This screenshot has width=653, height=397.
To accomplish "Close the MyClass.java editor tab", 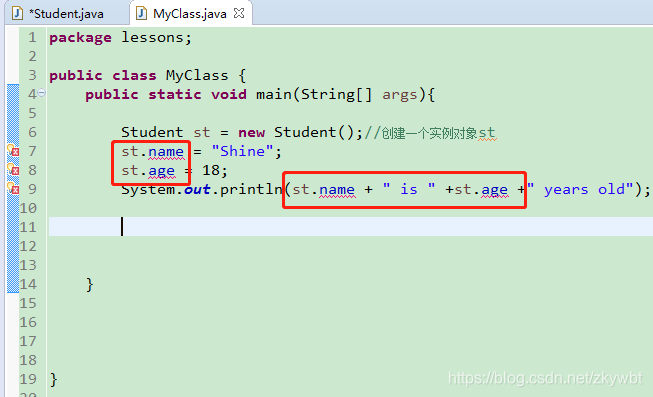I will pos(239,13).
